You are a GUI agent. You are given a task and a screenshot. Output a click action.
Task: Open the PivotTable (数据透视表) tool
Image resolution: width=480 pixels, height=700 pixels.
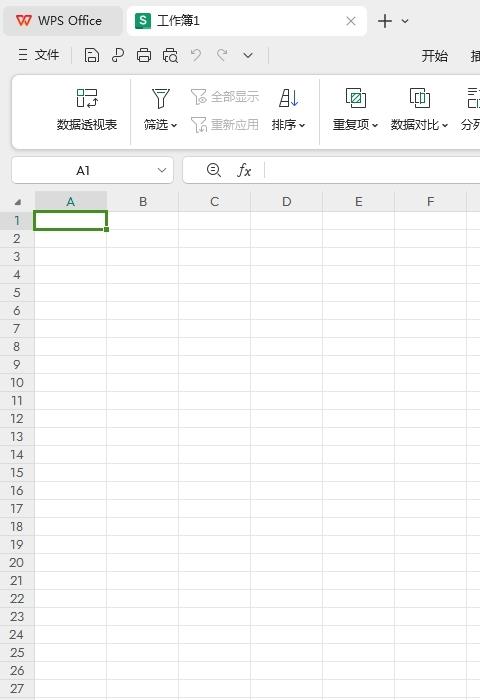87,110
